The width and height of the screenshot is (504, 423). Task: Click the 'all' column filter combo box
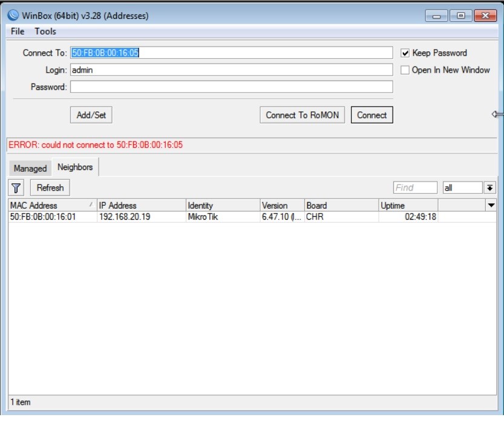(x=463, y=188)
